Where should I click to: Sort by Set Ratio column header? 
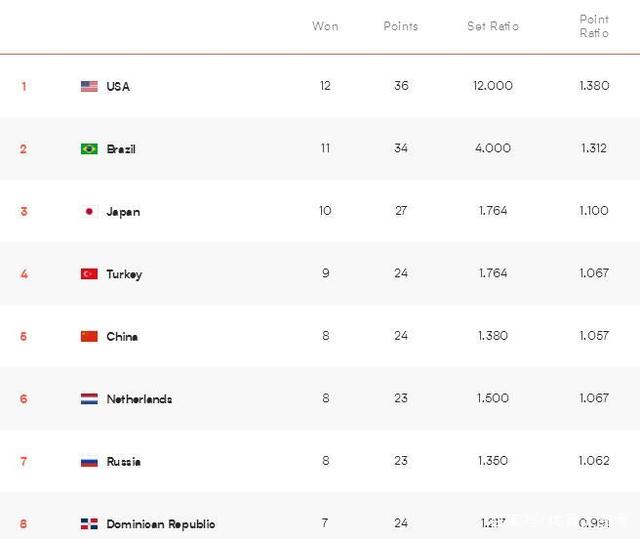[x=493, y=26]
